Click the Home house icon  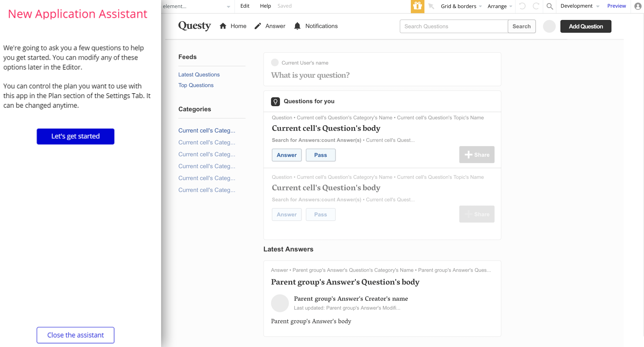click(223, 26)
